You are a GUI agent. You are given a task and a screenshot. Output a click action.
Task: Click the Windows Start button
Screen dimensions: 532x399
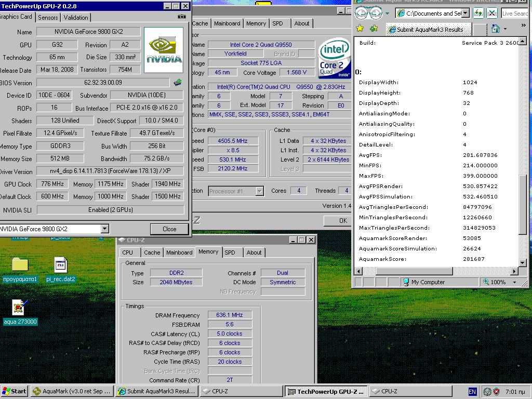15,391
